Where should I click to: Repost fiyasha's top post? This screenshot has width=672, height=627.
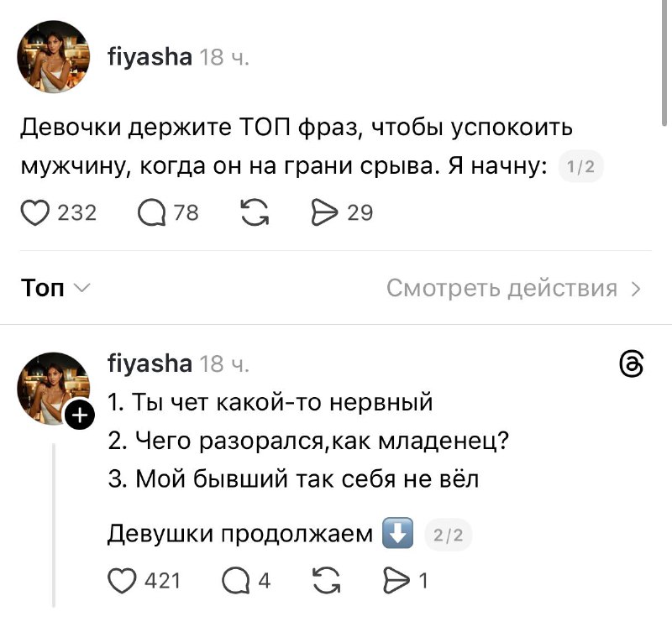pyautogui.click(x=255, y=212)
